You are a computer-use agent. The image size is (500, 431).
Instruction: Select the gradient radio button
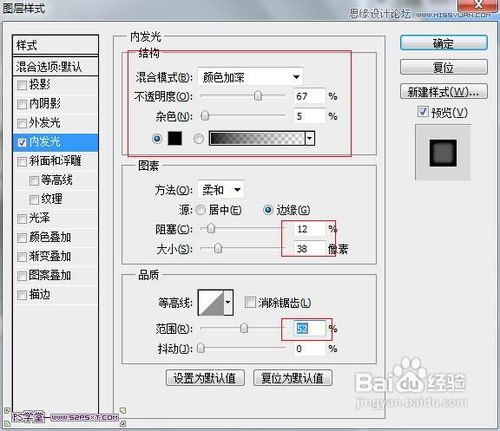tap(199, 138)
